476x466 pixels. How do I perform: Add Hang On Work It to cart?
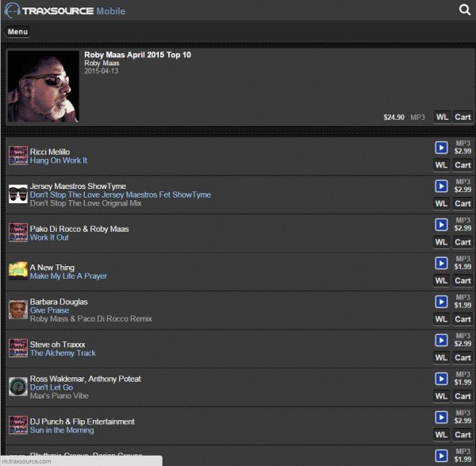(463, 165)
